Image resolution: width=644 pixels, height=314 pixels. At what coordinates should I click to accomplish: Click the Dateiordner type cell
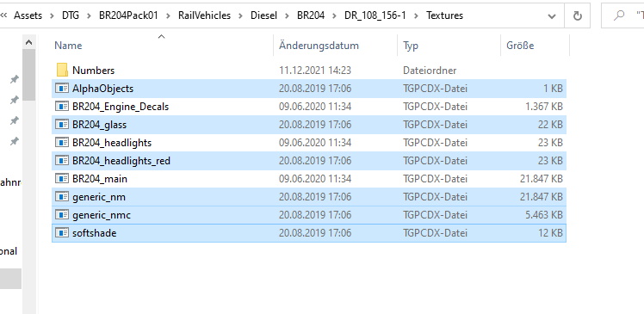[430, 71]
